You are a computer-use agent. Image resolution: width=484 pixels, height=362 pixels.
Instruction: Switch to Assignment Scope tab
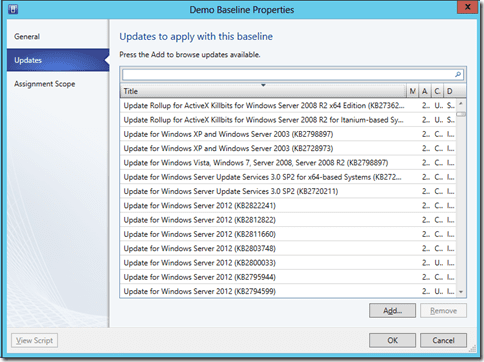(x=58, y=84)
